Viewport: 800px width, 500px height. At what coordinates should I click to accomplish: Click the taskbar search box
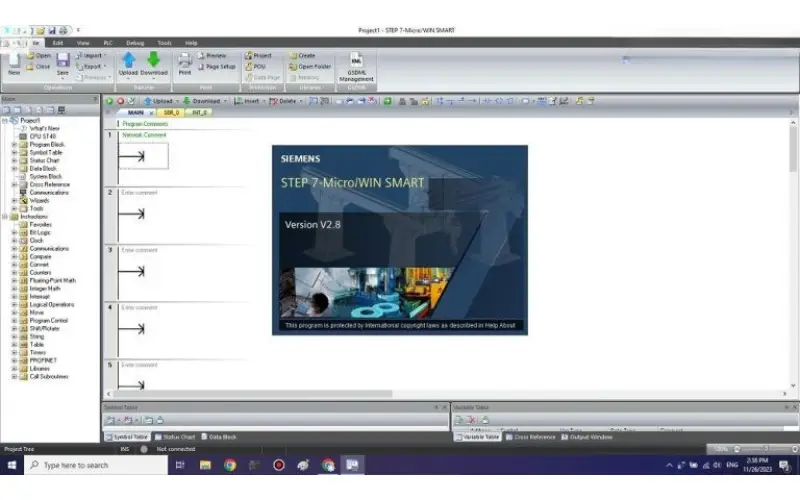pyautogui.click(x=96, y=465)
